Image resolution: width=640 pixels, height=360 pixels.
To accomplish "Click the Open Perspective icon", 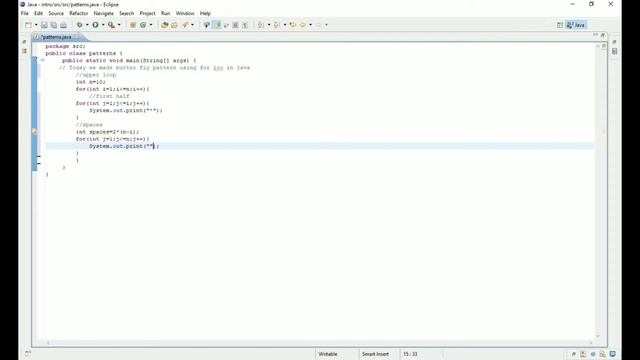I will point(560,25).
